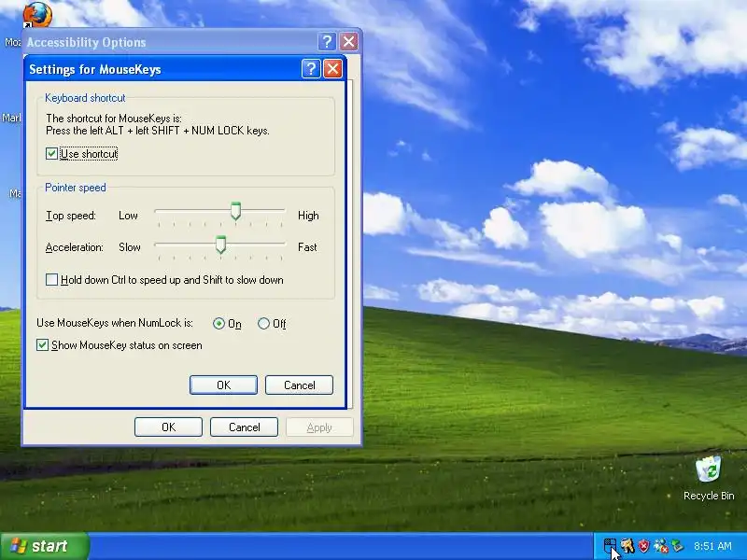Open the Start menu

click(44, 546)
